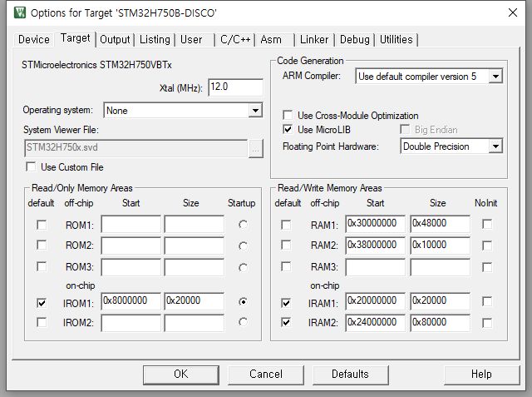Click the RAM3 Start field
532x397 pixels.
(375, 268)
